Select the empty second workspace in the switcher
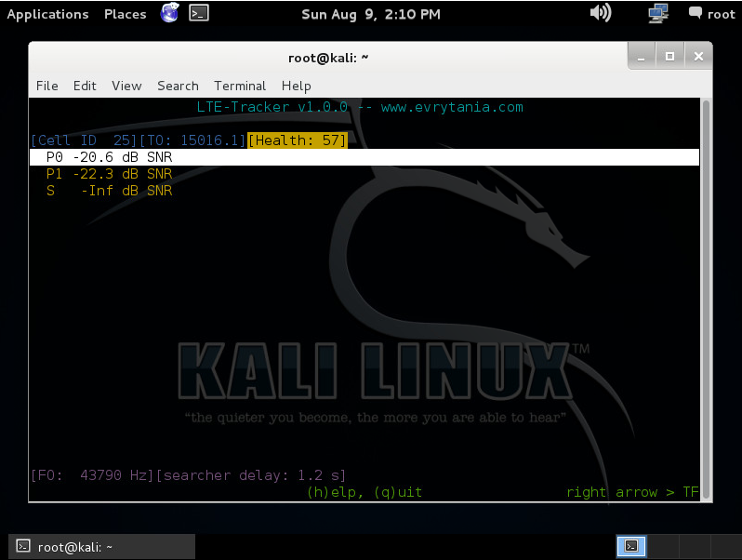 662,546
